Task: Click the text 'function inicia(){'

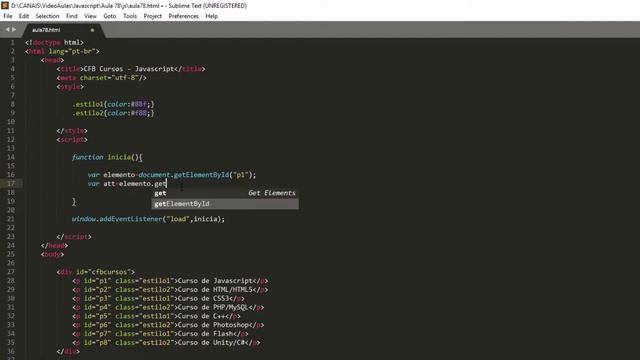Action: (107, 157)
